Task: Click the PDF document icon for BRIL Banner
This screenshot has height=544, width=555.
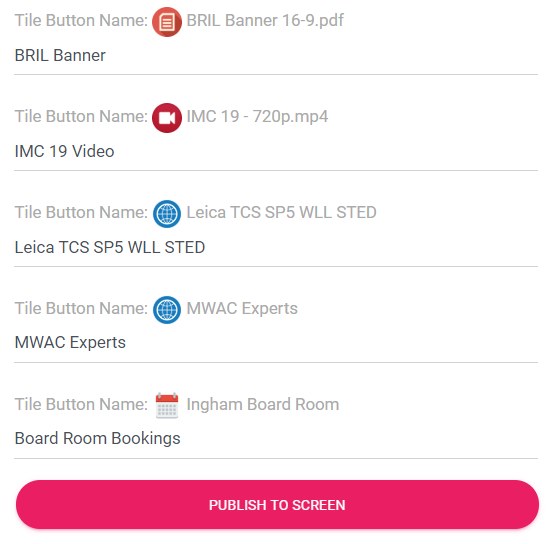Action: (167, 22)
